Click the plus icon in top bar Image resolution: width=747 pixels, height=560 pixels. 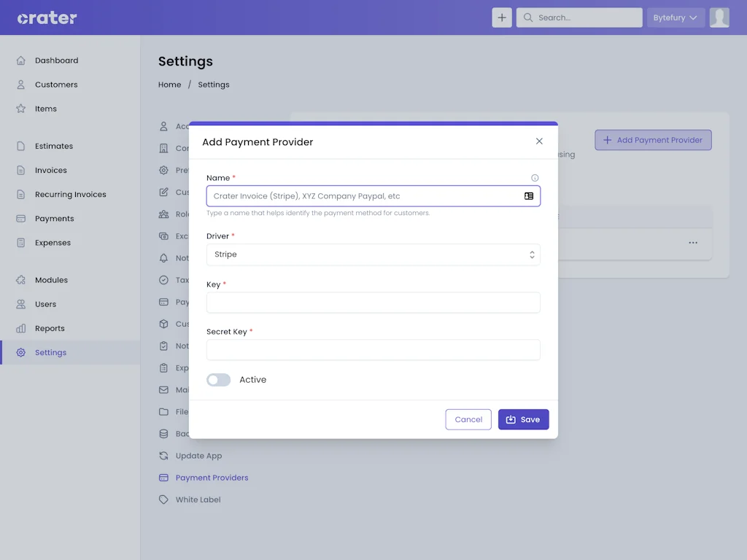click(x=502, y=17)
